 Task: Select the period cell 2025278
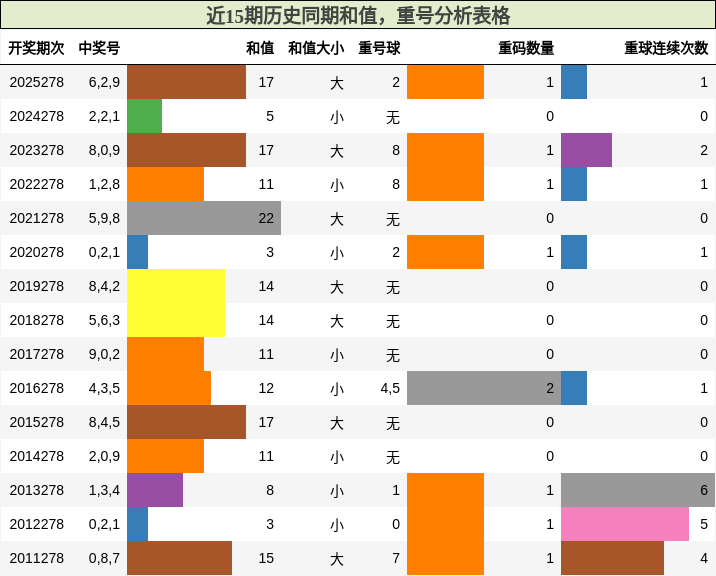coord(37,82)
